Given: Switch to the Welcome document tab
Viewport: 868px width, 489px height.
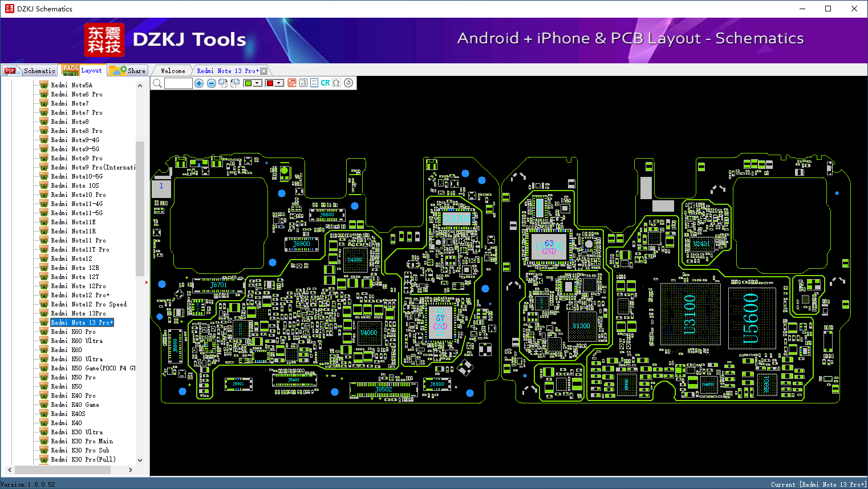Looking at the screenshot, I should [x=173, y=71].
